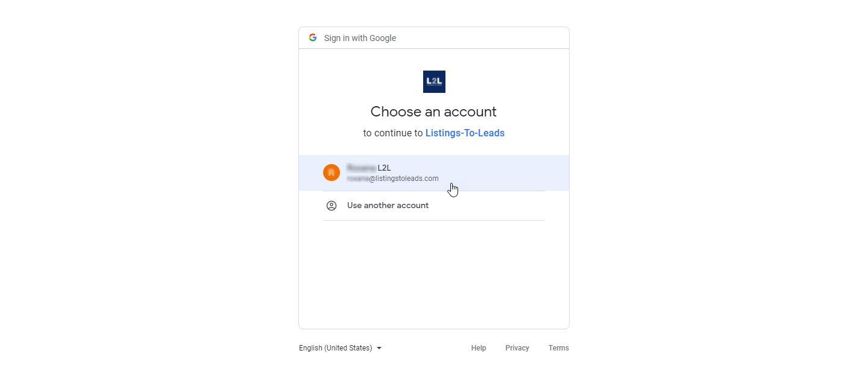Click the L2L company logo
Image resolution: width=868 pixels, height=374 pixels.
tap(434, 81)
